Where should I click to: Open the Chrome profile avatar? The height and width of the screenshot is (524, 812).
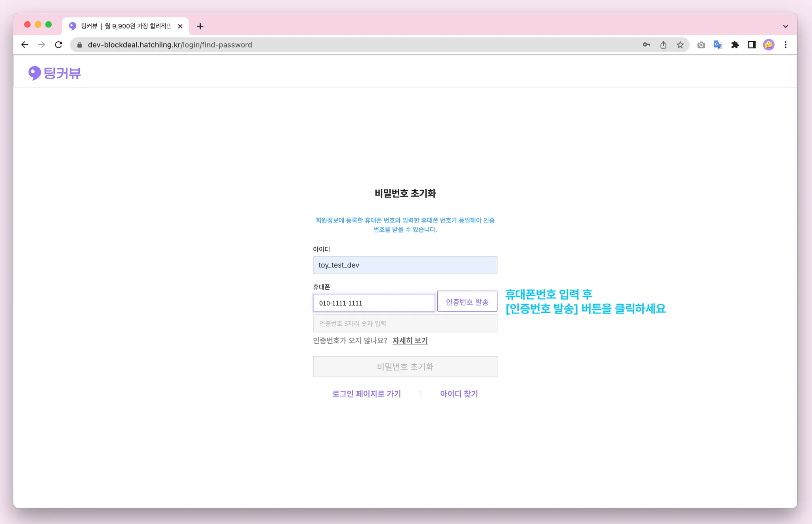(769, 45)
